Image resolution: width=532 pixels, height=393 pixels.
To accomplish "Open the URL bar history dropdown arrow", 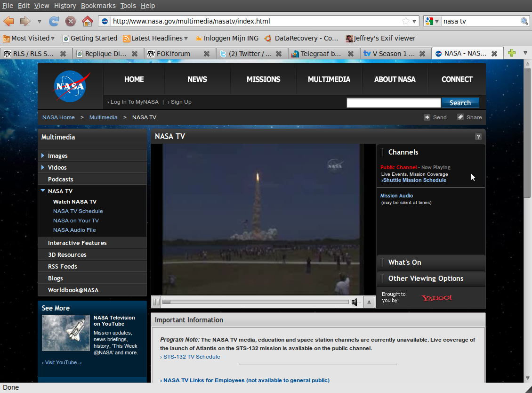I will 414,21.
